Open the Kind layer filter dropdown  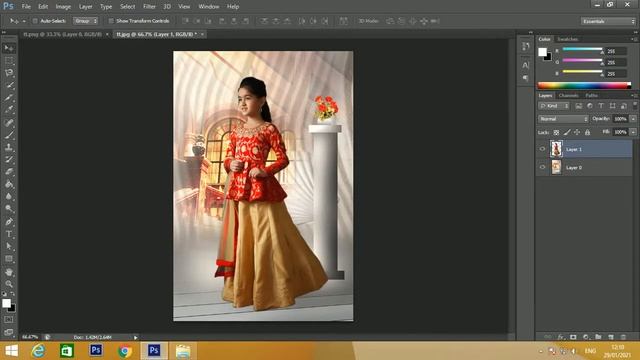point(554,106)
